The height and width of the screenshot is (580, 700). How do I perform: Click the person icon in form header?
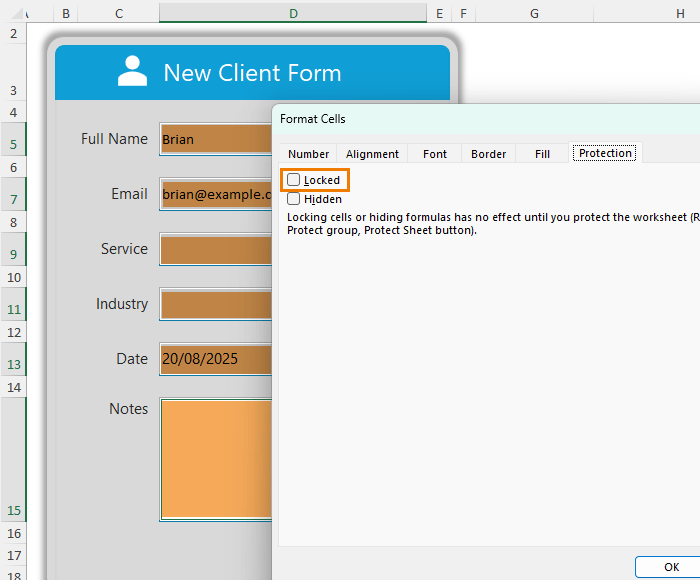pyautogui.click(x=132, y=71)
